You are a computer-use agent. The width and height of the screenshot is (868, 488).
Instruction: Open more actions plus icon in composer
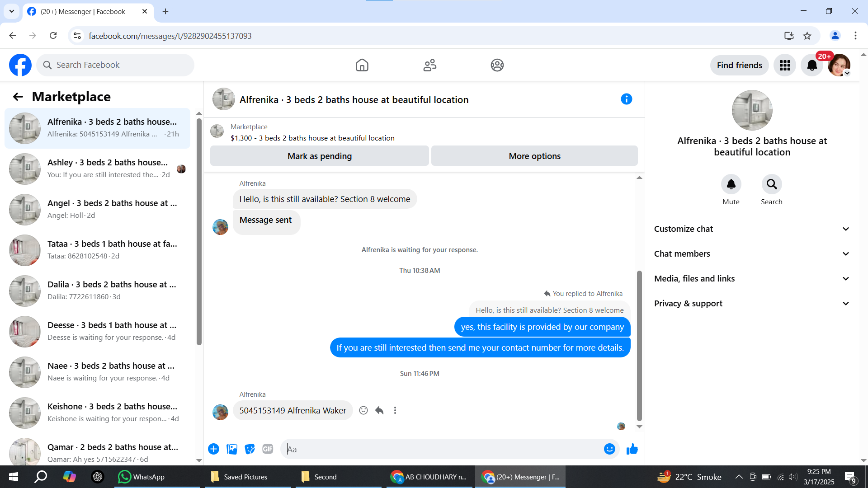(214, 449)
